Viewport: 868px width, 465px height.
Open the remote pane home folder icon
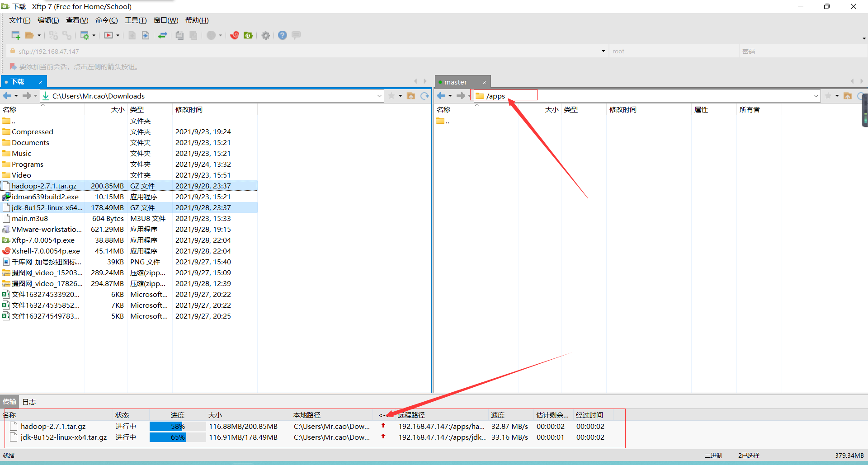coord(848,96)
